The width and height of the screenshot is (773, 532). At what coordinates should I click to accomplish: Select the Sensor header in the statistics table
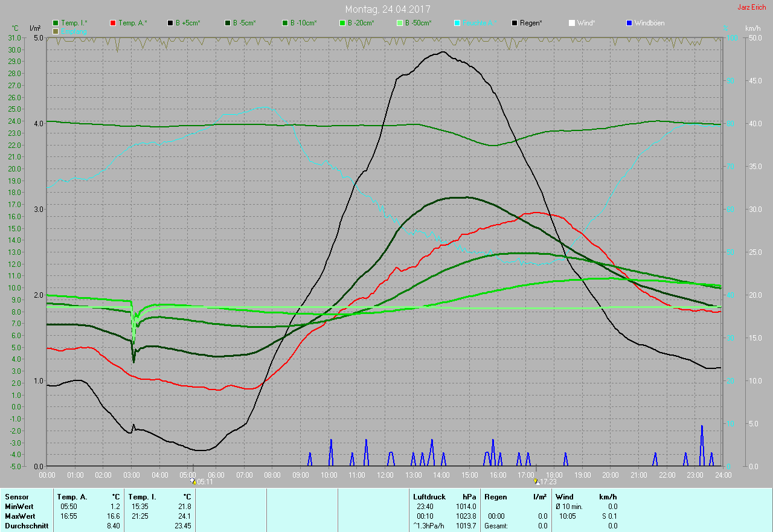pos(16,497)
